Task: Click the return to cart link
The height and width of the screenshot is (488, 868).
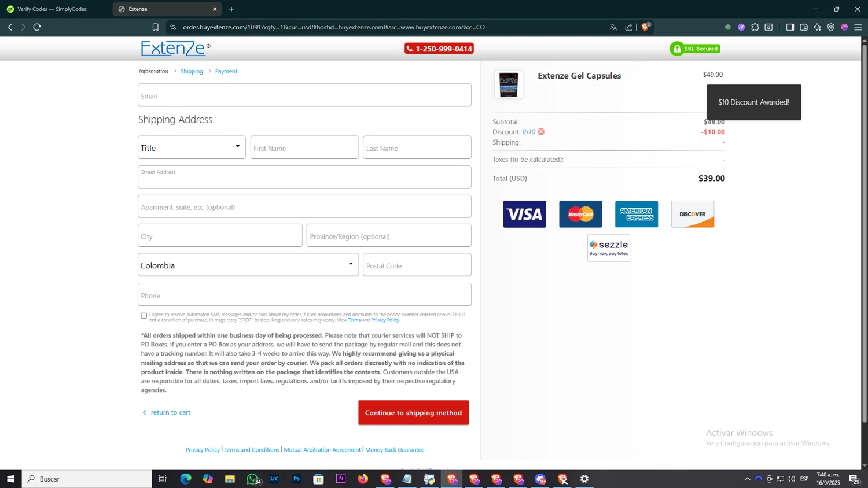Action: click(166, 412)
